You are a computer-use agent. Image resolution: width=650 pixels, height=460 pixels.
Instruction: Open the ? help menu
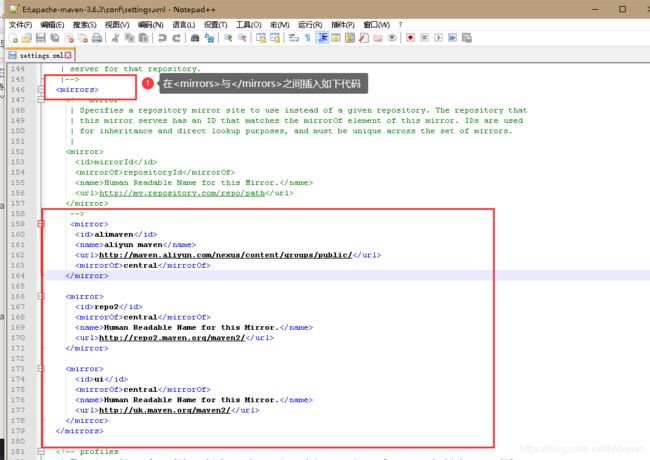click(x=400, y=25)
